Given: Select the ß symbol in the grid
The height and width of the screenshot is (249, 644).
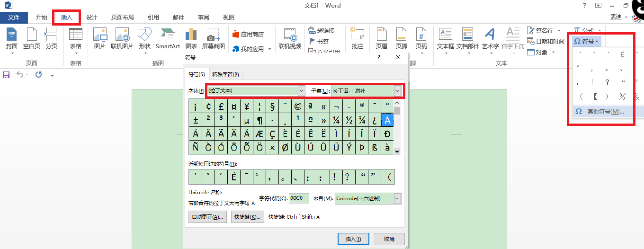Looking at the screenshot, I should tap(375, 147).
